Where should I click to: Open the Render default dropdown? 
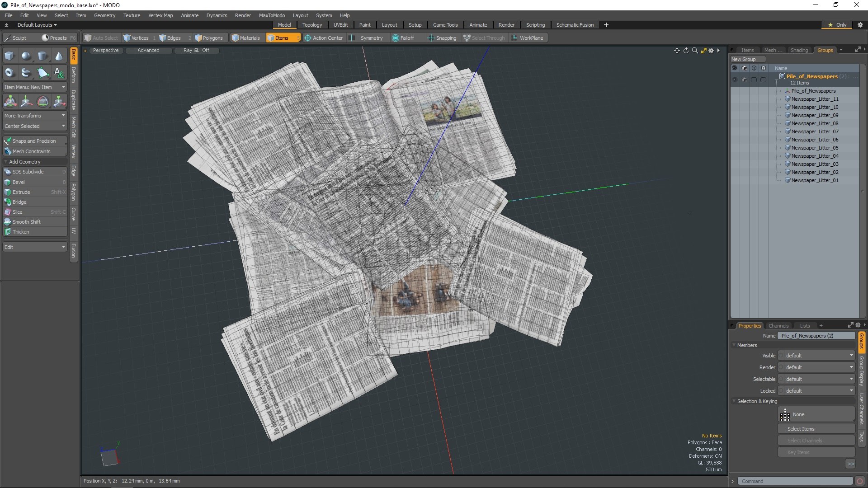[816, 367]
